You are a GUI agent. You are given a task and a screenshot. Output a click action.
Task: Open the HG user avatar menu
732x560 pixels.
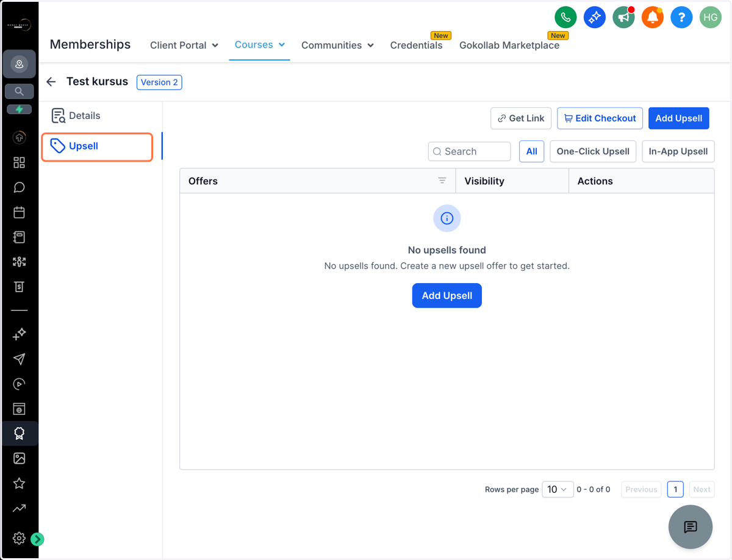pos(710,17)
